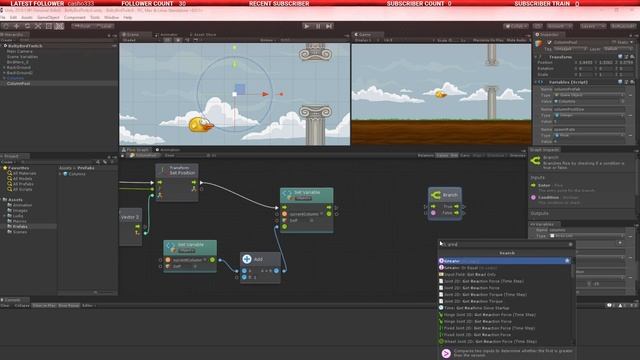Screen dimensions: 640x360
Task: Click the Transform Set Position node header
Action: point(177,170)
